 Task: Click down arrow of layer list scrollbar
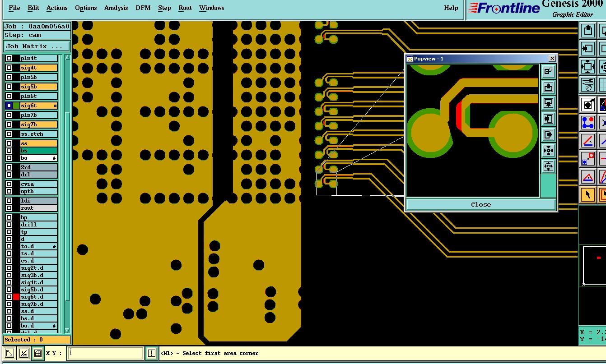68,330
